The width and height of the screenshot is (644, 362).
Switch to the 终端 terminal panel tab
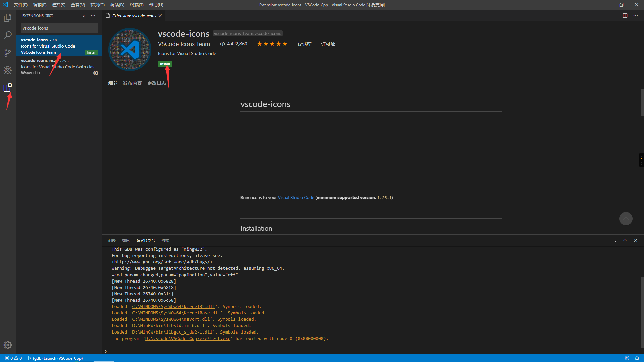click(165, 241)
